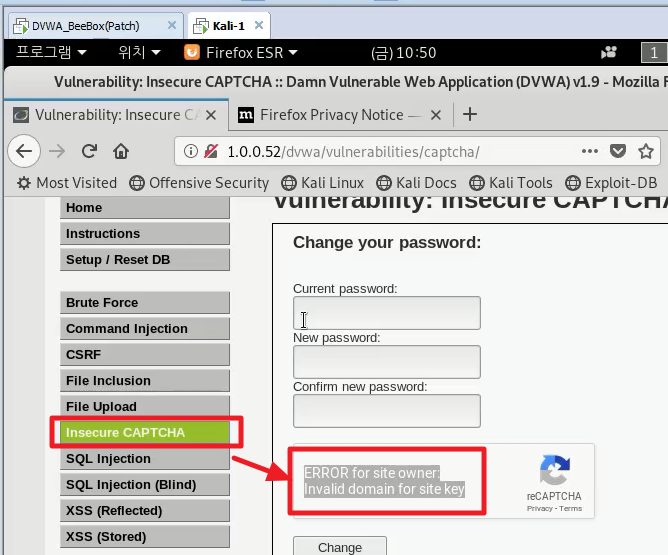This screenshot has width=668, height=555.
Task: Open a new browser tab
Action: coord(469,114)
